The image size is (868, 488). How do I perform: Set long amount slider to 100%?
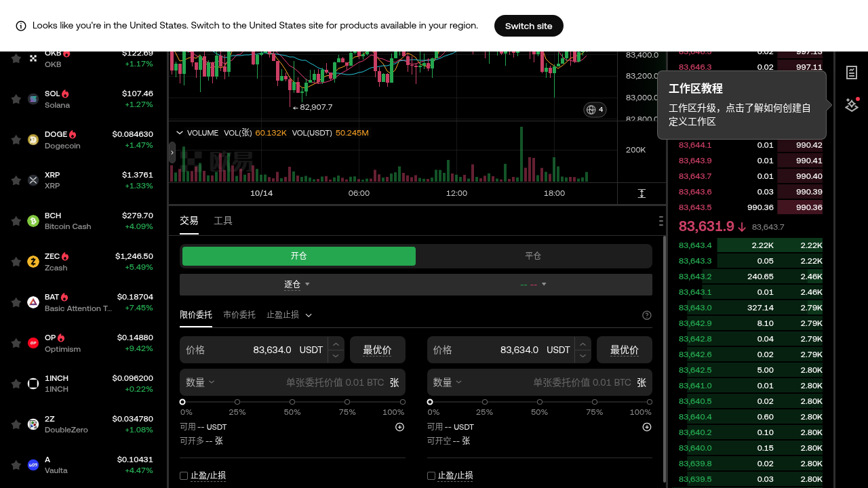click(x=402, y=402)
